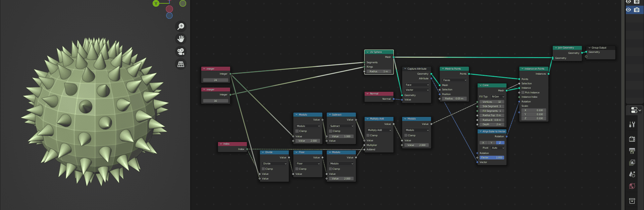This screenshot has height=210, width=644.
Task: Enable Pick Instance checkbox on Instance on Points
Action: coord(523,92)
